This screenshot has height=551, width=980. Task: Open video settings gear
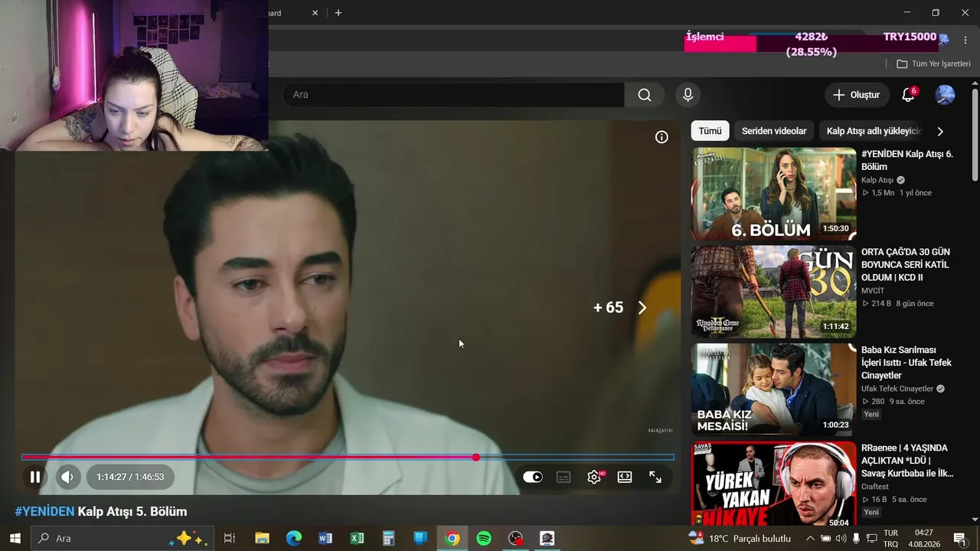point(594,477)
